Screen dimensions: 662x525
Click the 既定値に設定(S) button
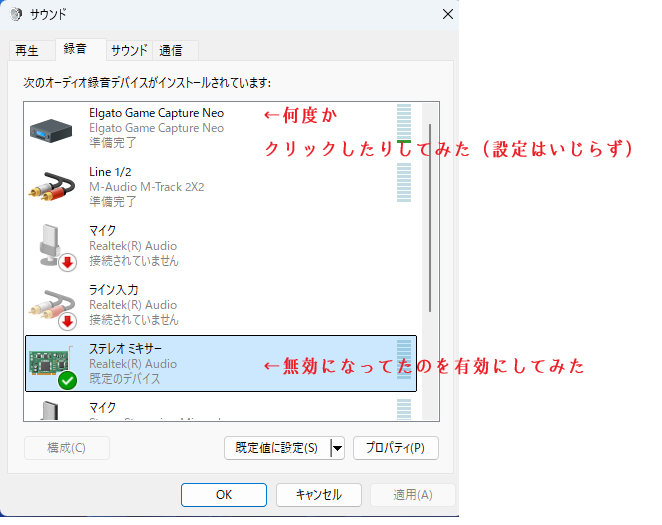pos(277,448)
